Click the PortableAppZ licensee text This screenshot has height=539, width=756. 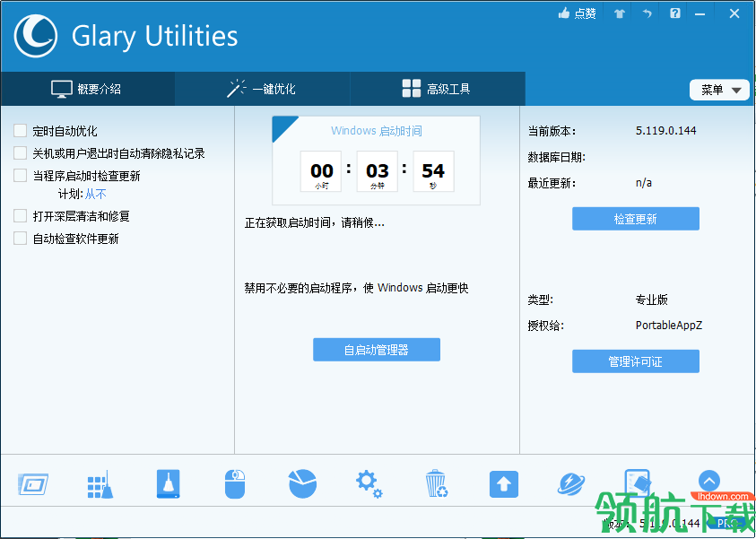coord(669,326)
